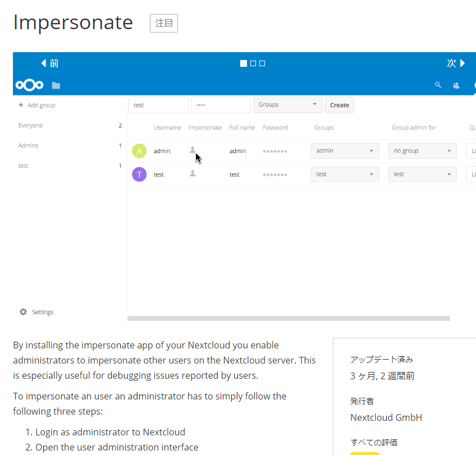Click the 注目 featured badge
This screenshot has width=476, height=455.
coord(164,23)
